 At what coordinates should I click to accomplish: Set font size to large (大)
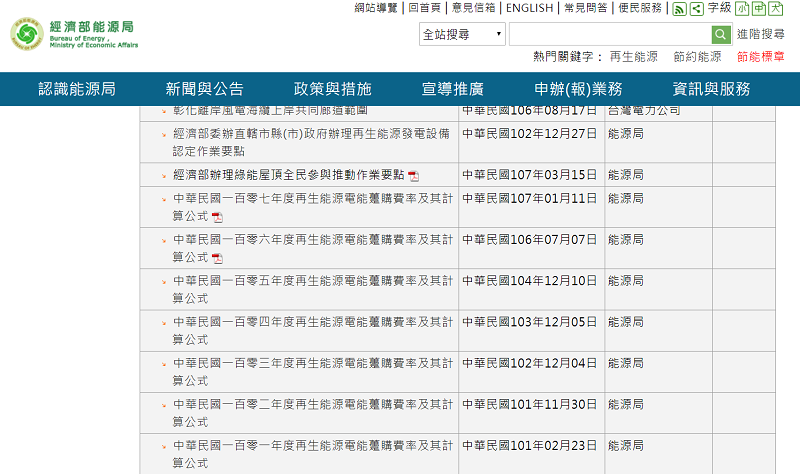click(x=776, y=9)
